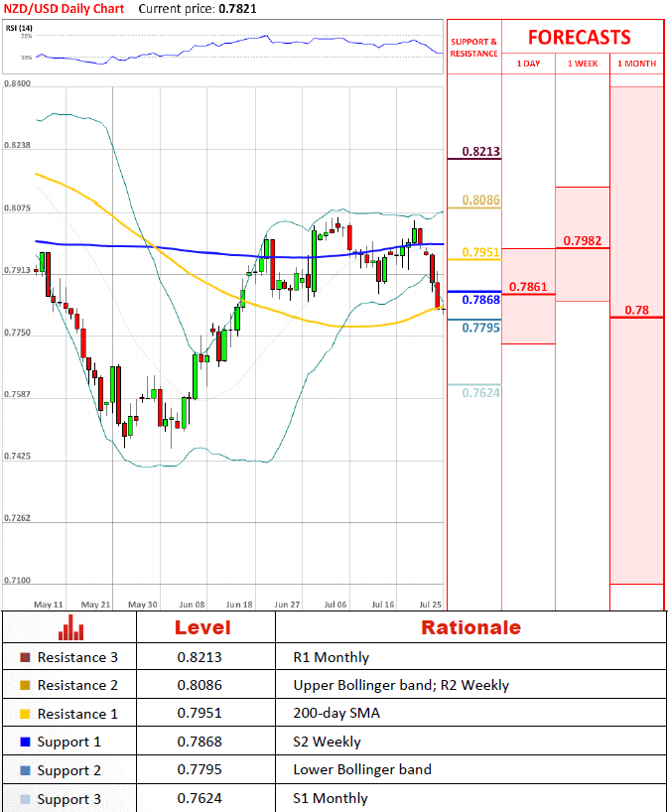Viewport: 668px width, 812px height.
Task: Click the 0.8075 price axis label
Action: pos(18,208)
